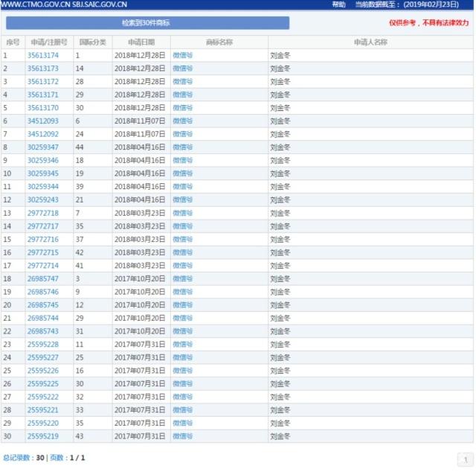The width and height of the screenshot is (476, 472).
Task: Click registration number 29772718
Action: (x=43, y=213)
